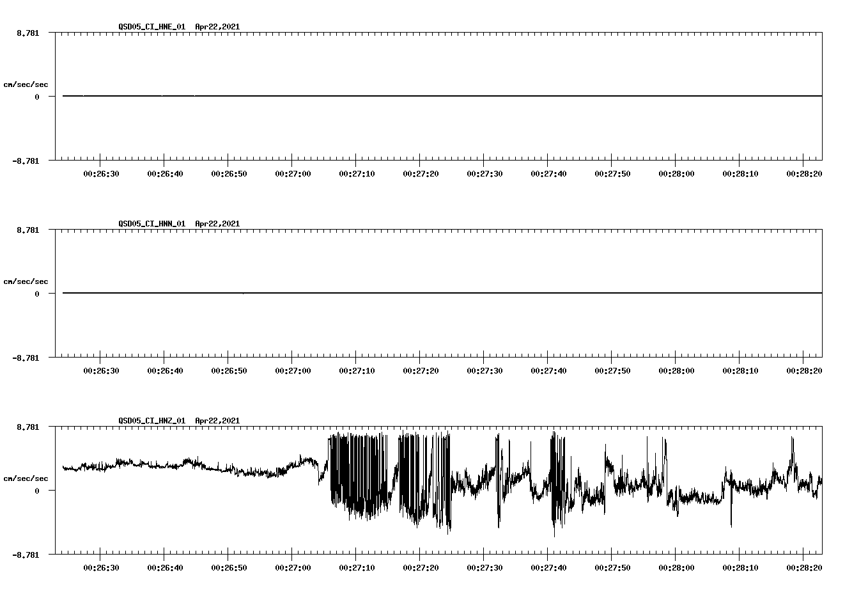Screen dimensions: 868x591
Task: Click the Apr22,2021 date on the HNE trace
Action: click(x=217, y=27)
